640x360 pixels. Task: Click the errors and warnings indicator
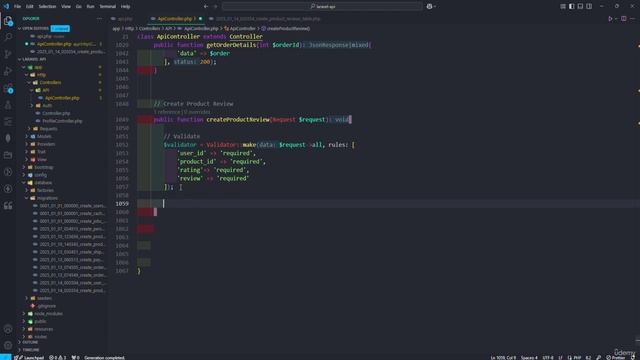pyautogui.click(x=58, y=358)
